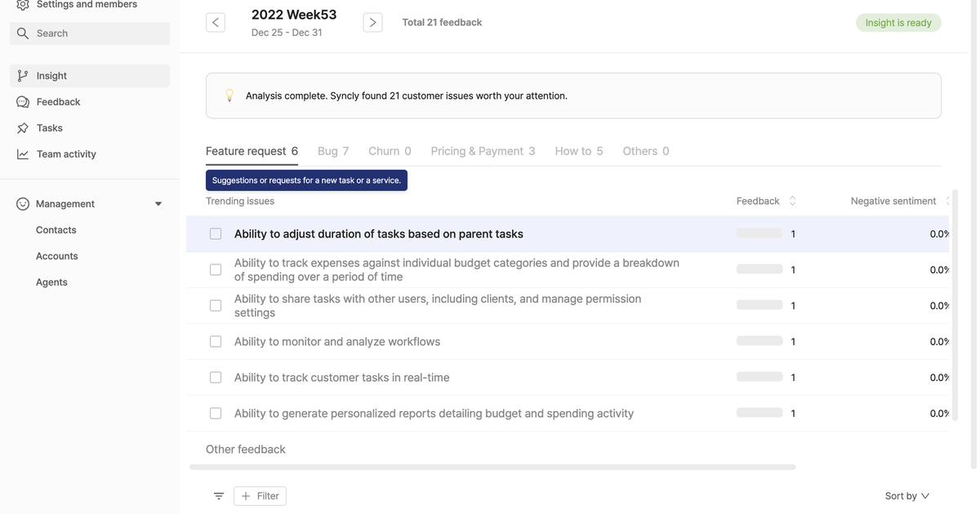Click the Add Filter button
Screen dimensions: 980x514
click(260, 496)
